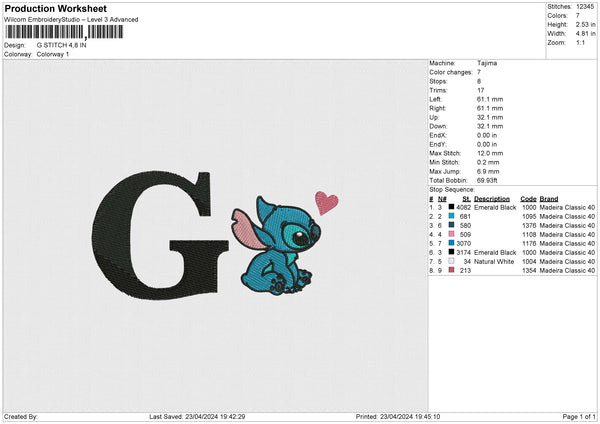Click the thread code 1354
This screenshot has height=424, width=600.
[529, 271]
